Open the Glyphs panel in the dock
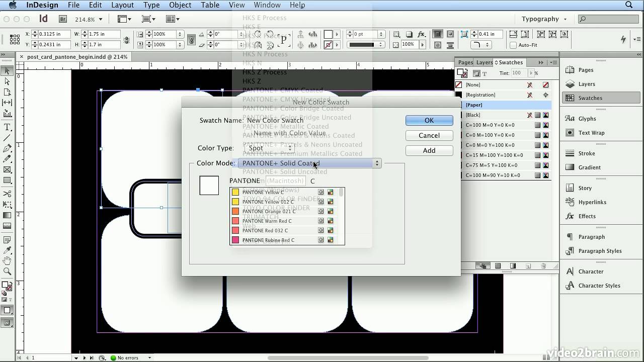This screenshot has width=644, height=362. [587, 119]
